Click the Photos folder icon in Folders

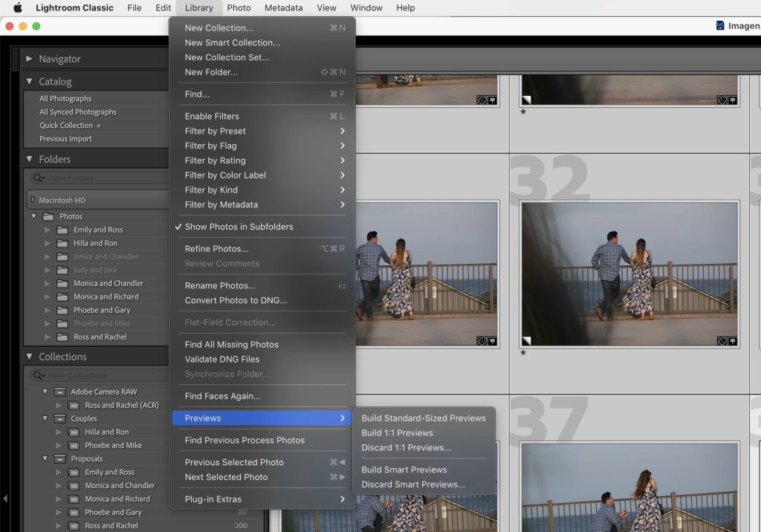point(48,216)
